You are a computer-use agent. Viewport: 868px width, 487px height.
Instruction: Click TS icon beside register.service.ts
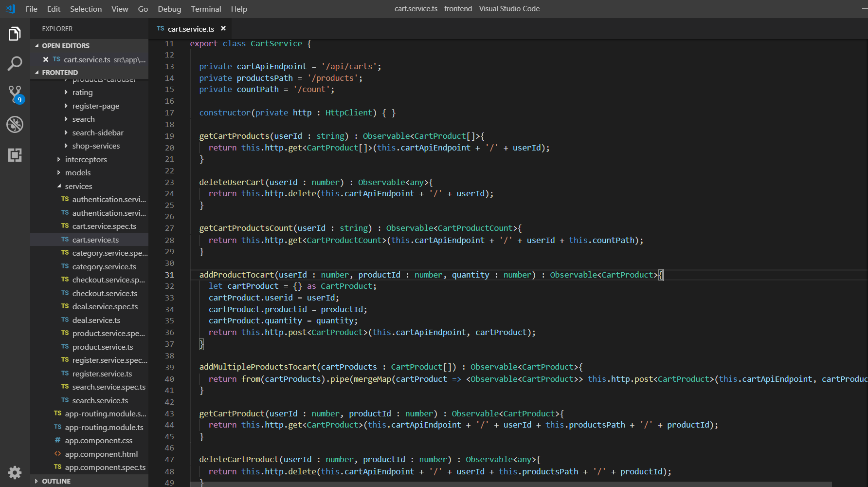pyautogui.click(x=65, y=374)
